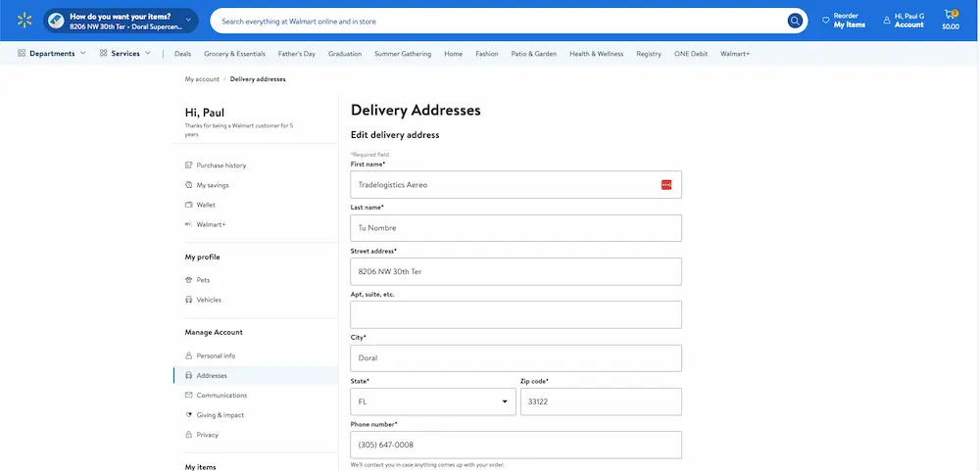
Task: Open the ONE Debit nav item
Action: point(691,54)
